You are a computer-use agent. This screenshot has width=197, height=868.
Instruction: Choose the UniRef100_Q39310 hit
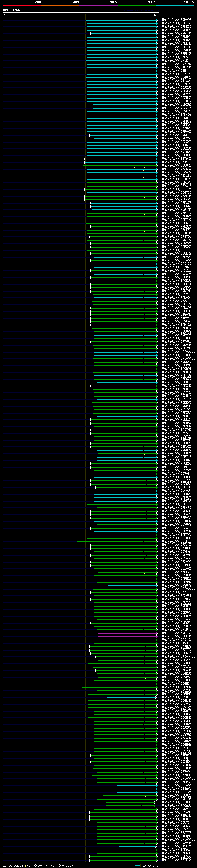coord(177,748)
